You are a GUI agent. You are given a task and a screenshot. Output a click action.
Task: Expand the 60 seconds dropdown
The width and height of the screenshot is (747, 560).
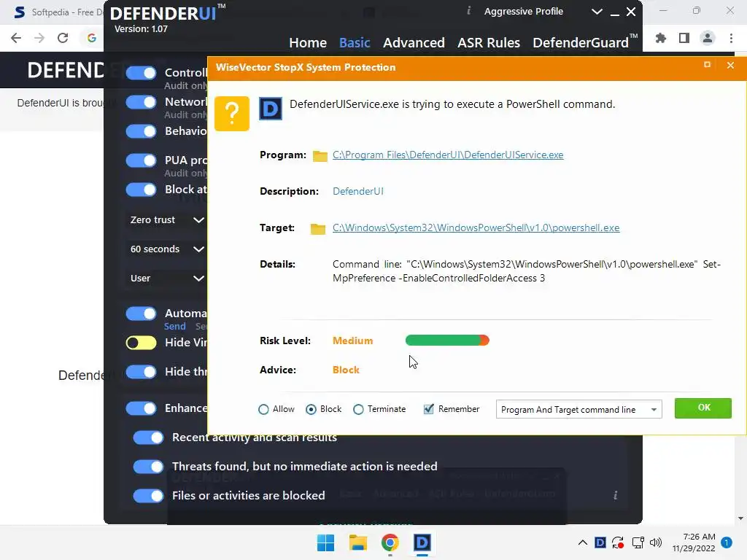166,249
